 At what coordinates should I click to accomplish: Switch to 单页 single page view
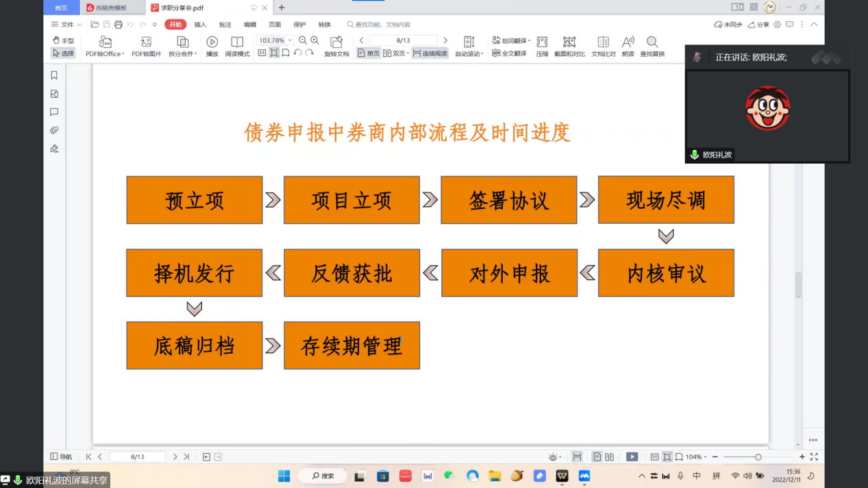368,53
